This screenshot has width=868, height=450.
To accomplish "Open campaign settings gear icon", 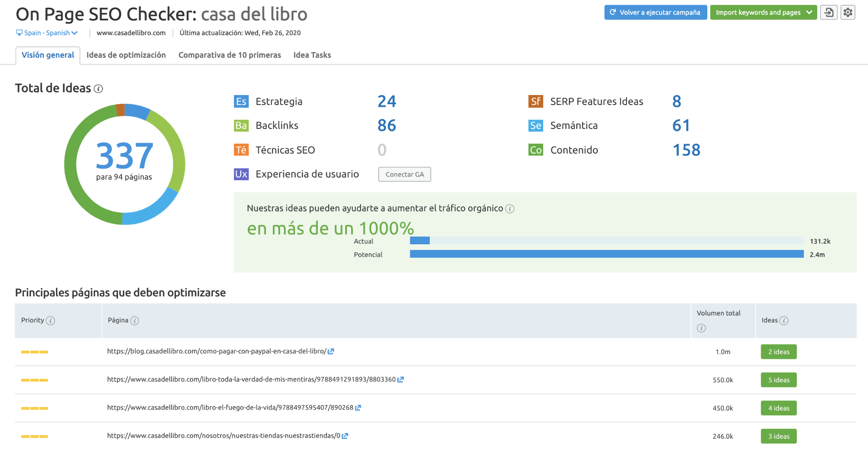I will click(x=848, y=13).
